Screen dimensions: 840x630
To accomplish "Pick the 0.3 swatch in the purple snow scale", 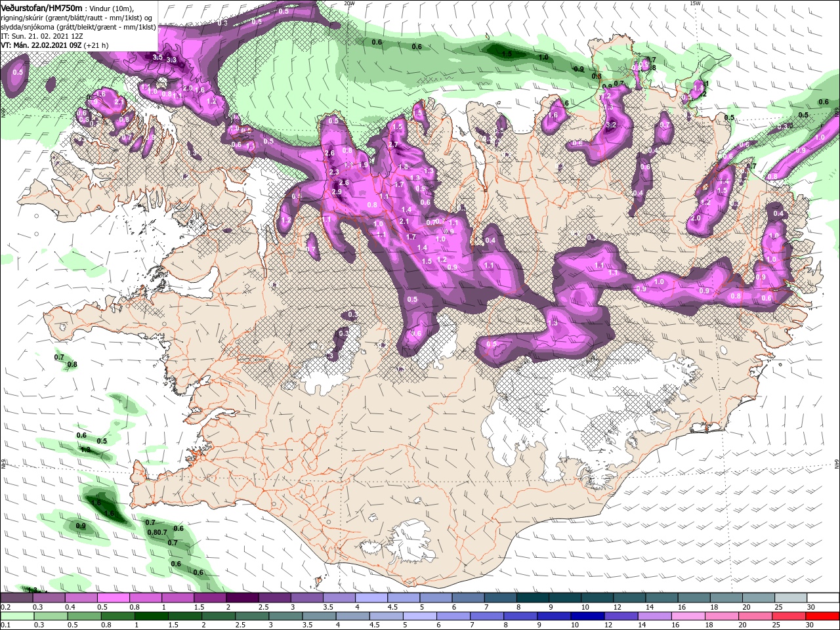I will [x=49, y=598].
